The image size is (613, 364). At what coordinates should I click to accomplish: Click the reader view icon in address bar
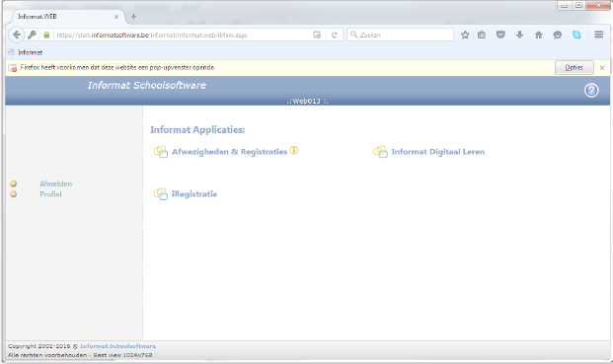click(317, 35)
